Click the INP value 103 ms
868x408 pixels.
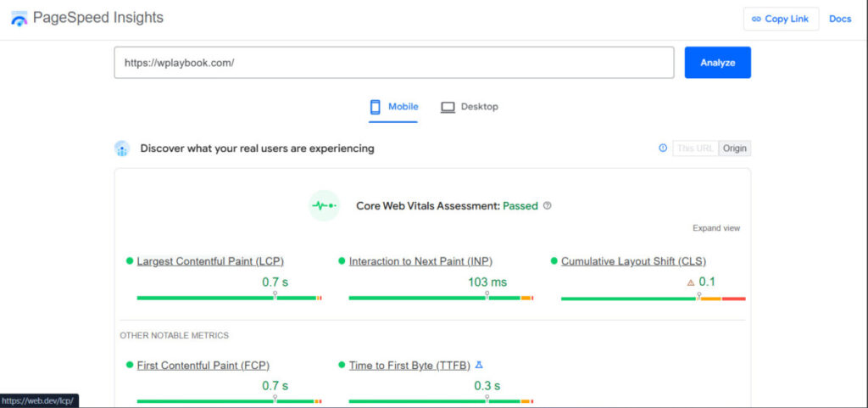click(x=487, y=282)
